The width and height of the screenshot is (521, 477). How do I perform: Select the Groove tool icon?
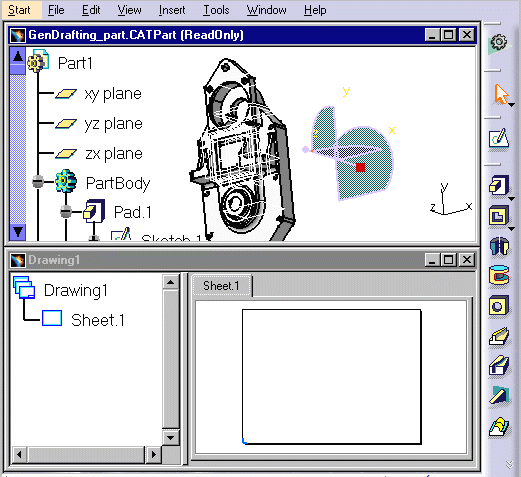click(x=499, y=275)
